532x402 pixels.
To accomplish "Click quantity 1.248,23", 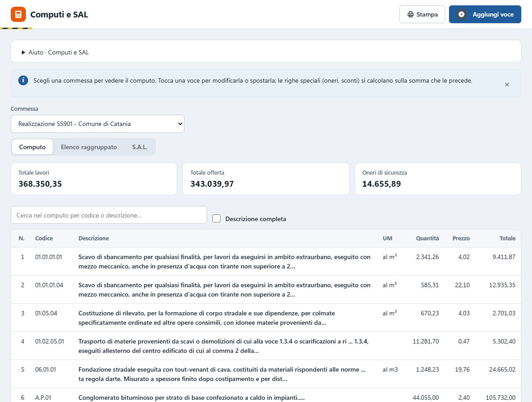I will pos(428,369).
